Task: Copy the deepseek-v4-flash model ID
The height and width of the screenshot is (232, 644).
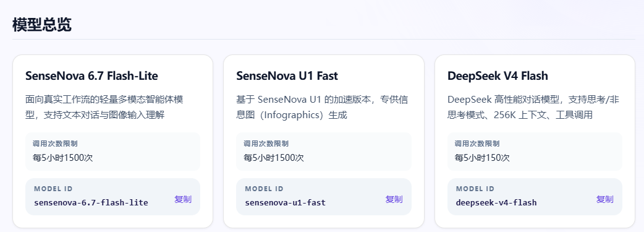Action: 605,199
